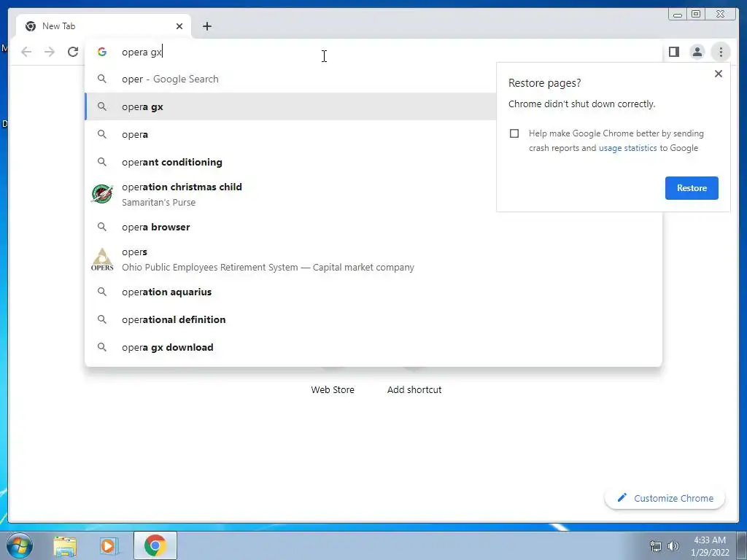Image resolution: width=747 pixels, height=560 pixels.
Task: Select the 'operation aquarius' suggestion
Action: click(x=373, y=292)
